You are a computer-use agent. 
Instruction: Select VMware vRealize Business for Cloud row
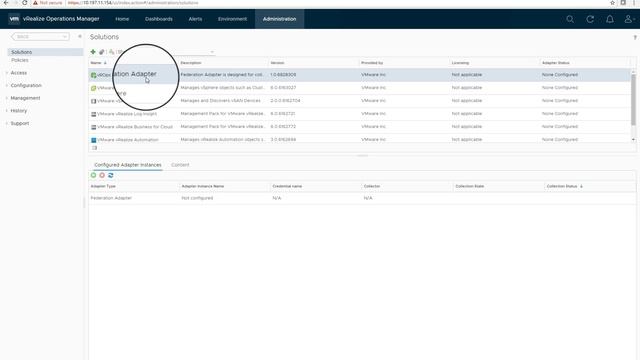coord(360,127)
